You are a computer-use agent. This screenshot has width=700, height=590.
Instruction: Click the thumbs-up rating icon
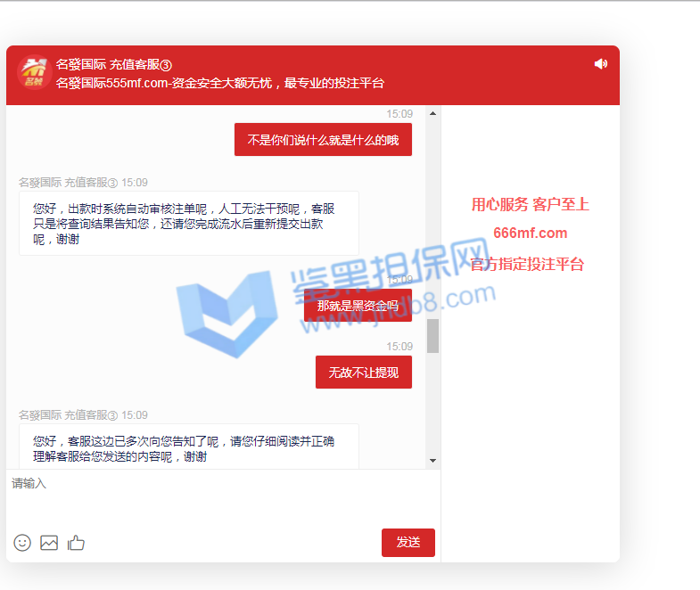tap(76, 543)
